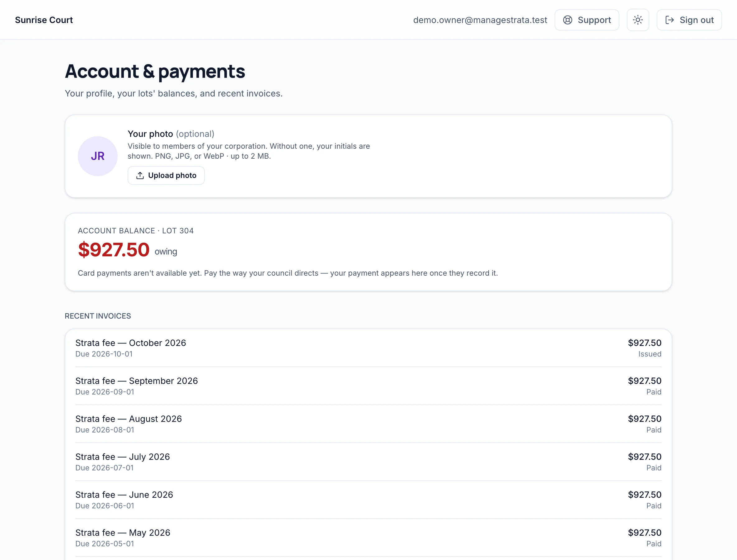This screenshot has height=560, width=737.
Task: Select the Strata fee — May 2026 invoice
Action: click(x=368, y=538)
